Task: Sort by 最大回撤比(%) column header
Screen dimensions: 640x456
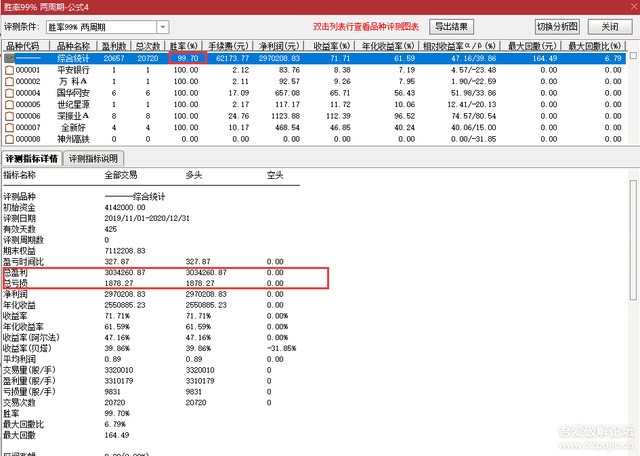Action: pyautogui.click(x=593, y=46)
